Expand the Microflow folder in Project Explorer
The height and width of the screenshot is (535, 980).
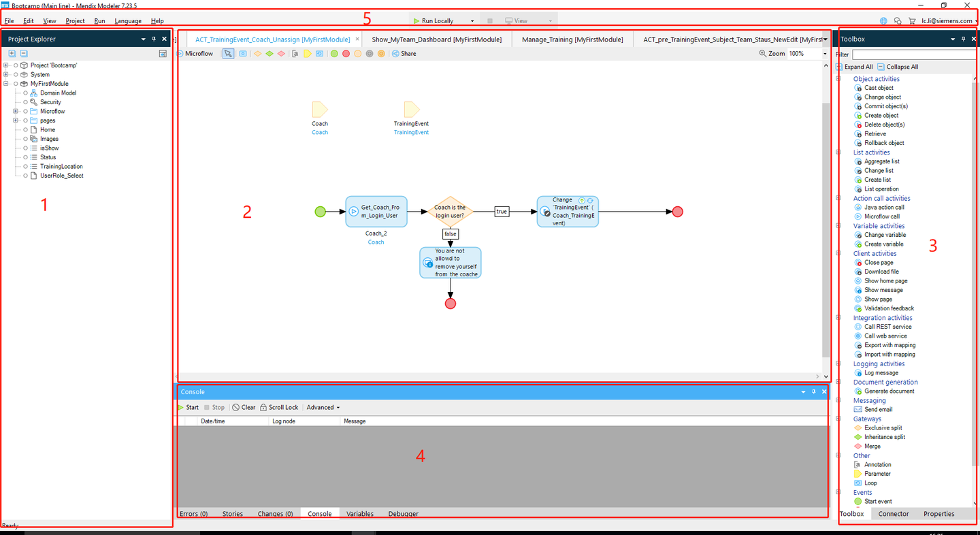pos(15,112)
